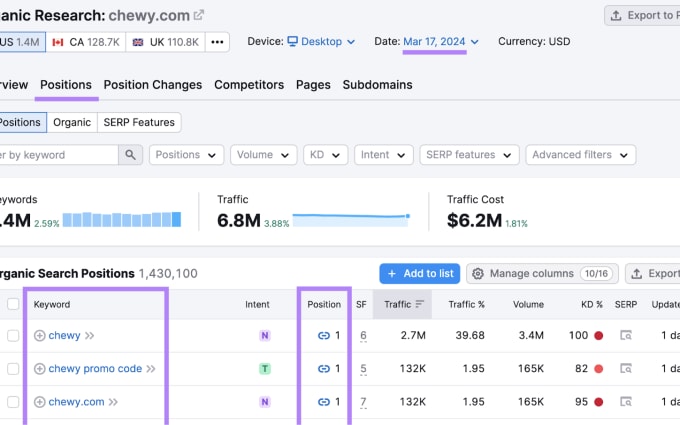Image resolution: width=680 pixels, height=425 pixels.
Task: Click N intent badge for chewy
Action: click(x=265, y=336)
